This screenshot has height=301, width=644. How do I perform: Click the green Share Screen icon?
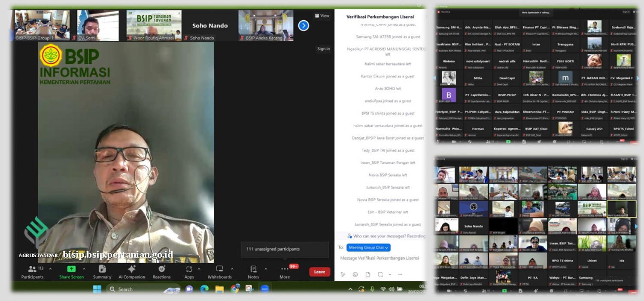[71, 269]
